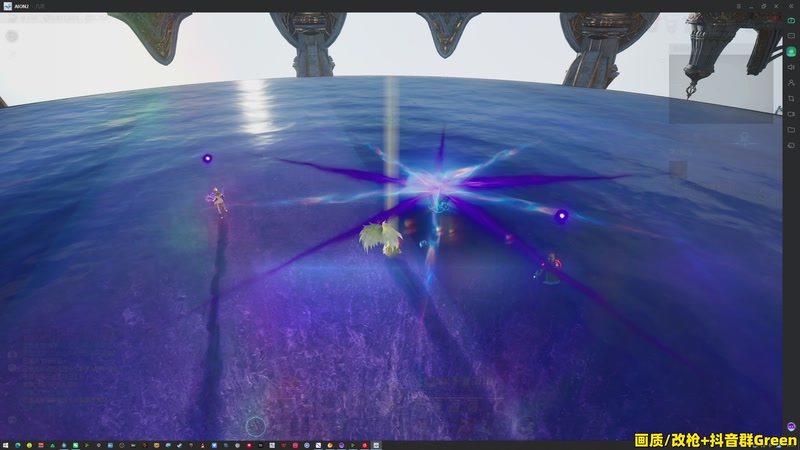Screen dimensions: 800x450
Task: Open the orange round taskbar icon
Action: [330, 445]
